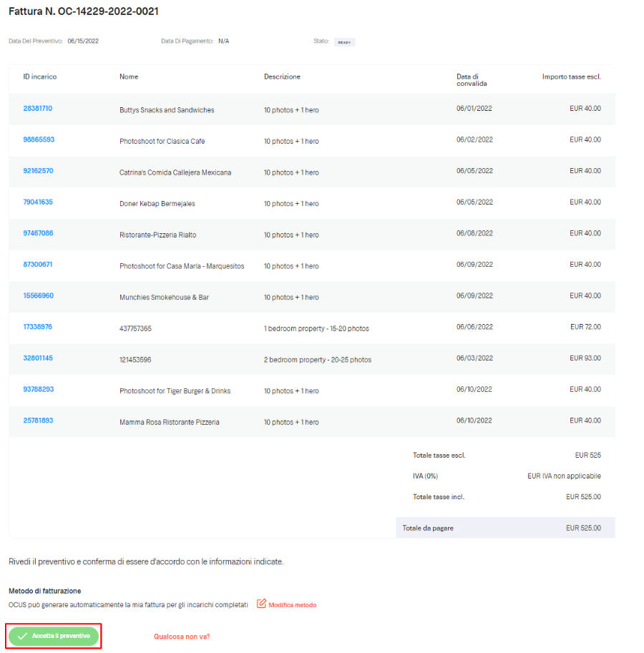Click the Totale tasse escl. value EUR 525
Image resolution: width=644 pixels, height=653 pixels.
(x=587, y=455)
